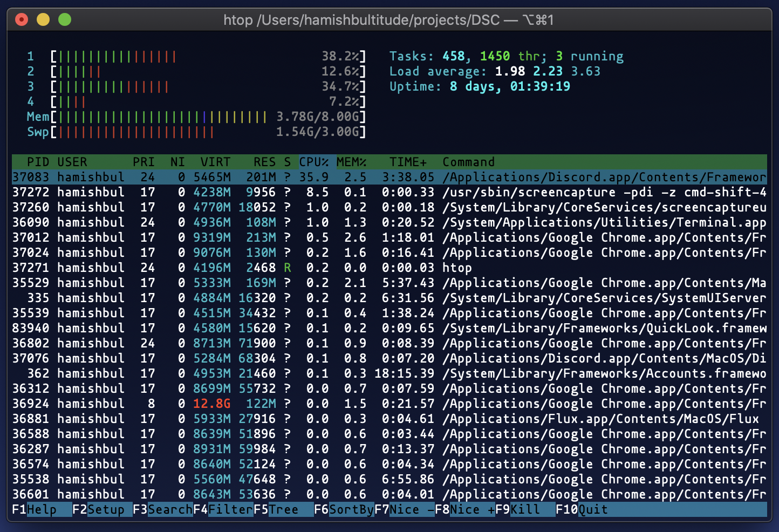Click F7 Nice - to lower niceness
This screenshot has width=779, height=532.
(404, 509)
